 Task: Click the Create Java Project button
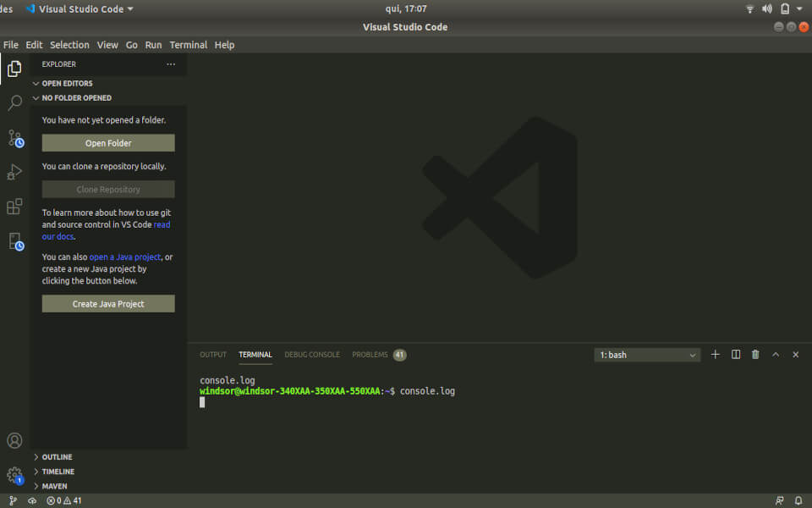coord(108,304)
